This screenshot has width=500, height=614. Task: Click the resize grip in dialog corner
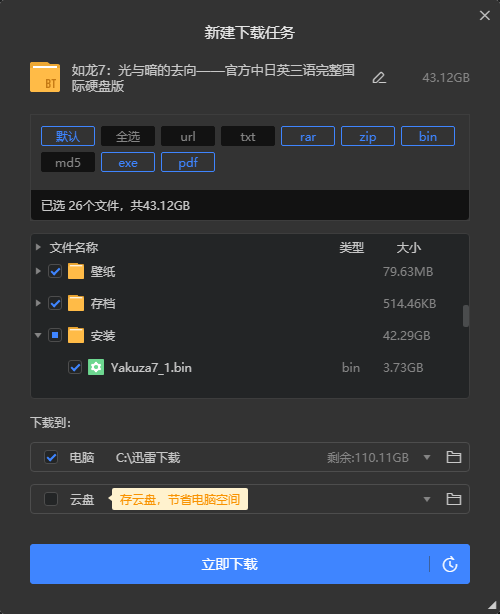coord(492,605)
